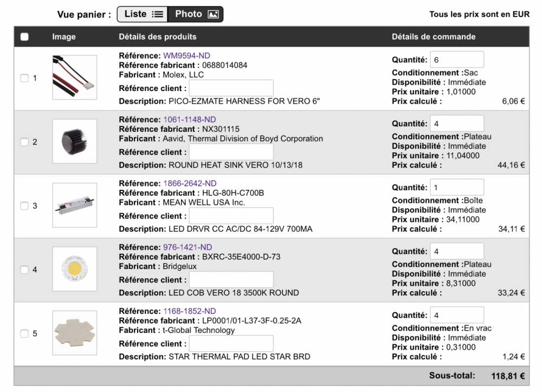Click calculated price 1,24 €
The height and width of the screenshot is (392, 542).
pos(514,357)
